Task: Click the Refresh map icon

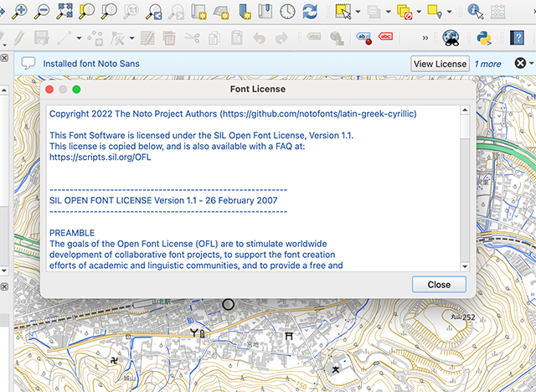Action: click(310, 12)
